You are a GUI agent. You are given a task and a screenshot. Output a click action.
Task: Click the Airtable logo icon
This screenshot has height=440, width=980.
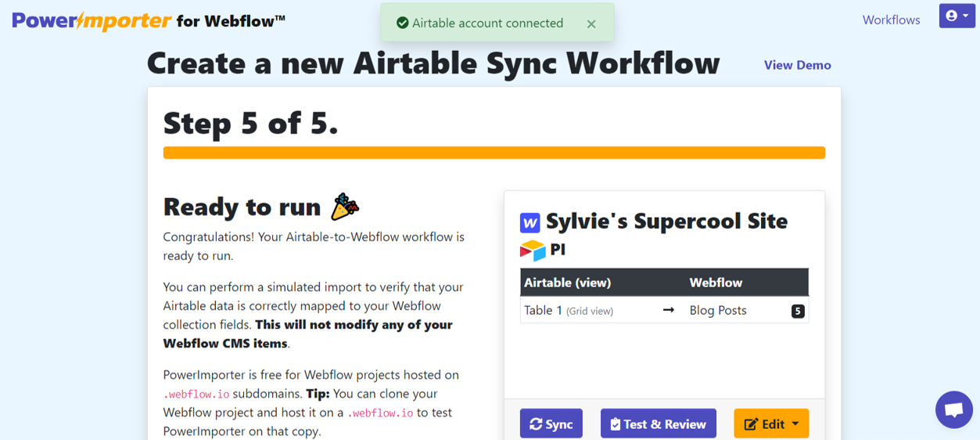[x=533, y=251]
